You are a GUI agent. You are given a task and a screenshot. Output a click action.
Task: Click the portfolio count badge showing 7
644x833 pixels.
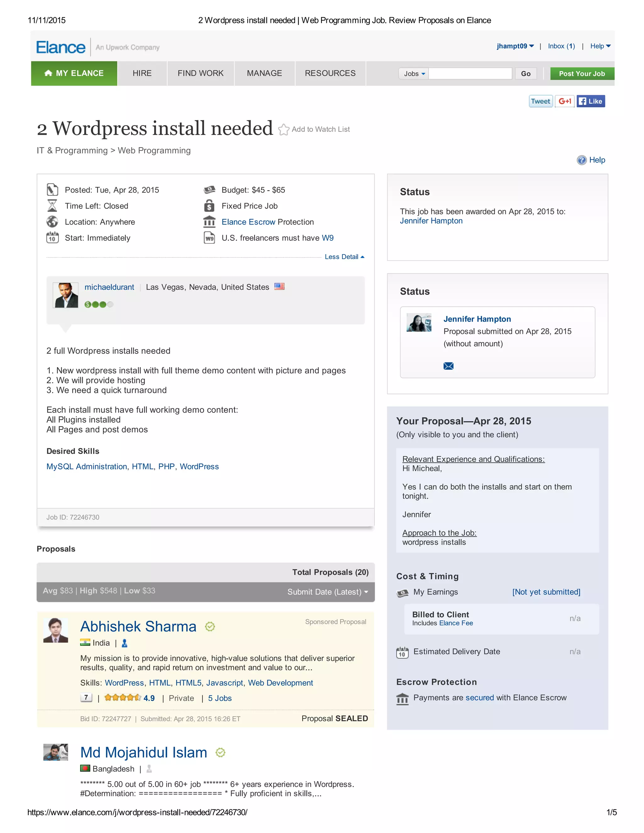click(x=86, y=698)
